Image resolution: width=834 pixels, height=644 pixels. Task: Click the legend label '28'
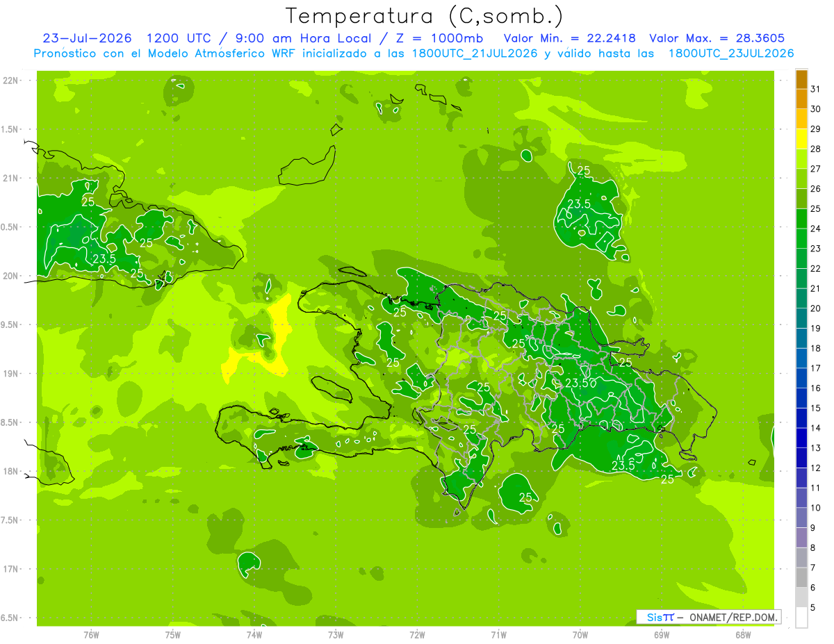(815, 149)
